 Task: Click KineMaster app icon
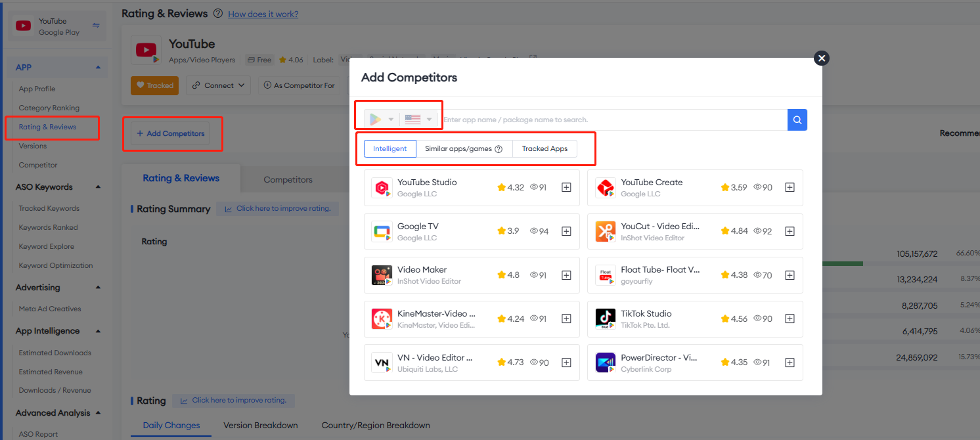pos(382,319)
